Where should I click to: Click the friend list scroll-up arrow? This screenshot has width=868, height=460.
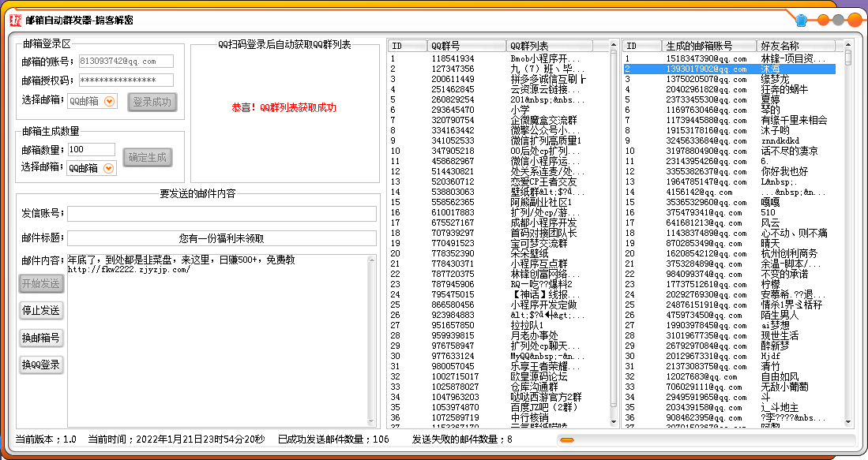[848, 45]
